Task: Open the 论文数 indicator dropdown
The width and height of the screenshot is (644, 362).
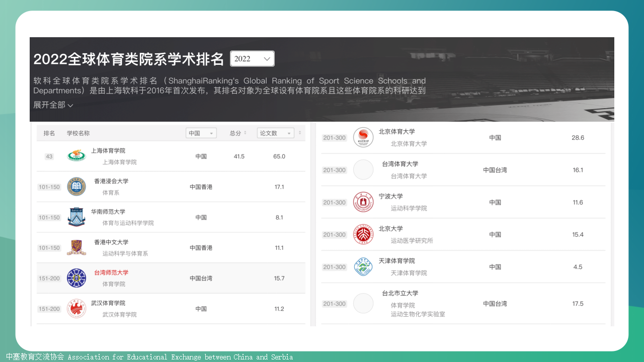Action: 275,133
